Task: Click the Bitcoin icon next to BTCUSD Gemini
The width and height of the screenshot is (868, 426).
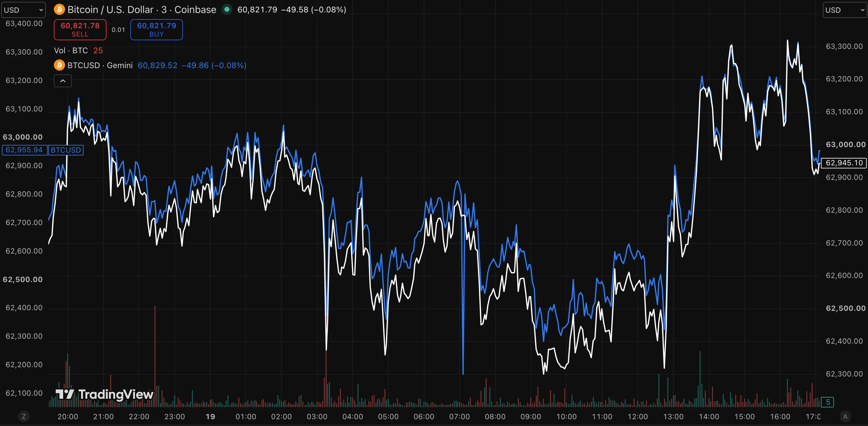Action: (59, 65)
